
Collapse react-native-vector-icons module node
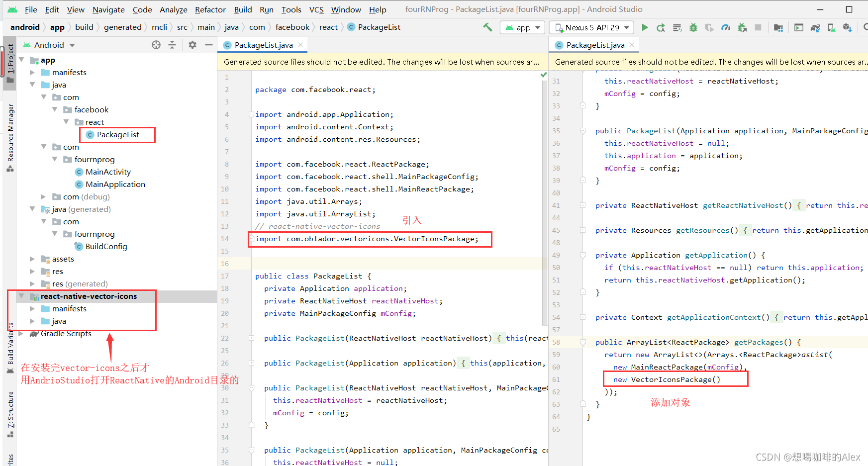(21, 296)
